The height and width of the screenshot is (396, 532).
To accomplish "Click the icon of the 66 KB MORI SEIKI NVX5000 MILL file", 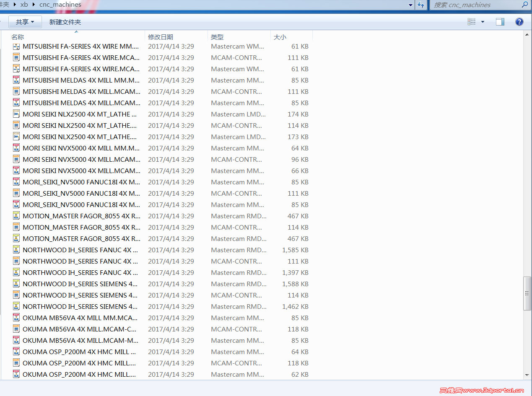I will (x=16, y=171).
